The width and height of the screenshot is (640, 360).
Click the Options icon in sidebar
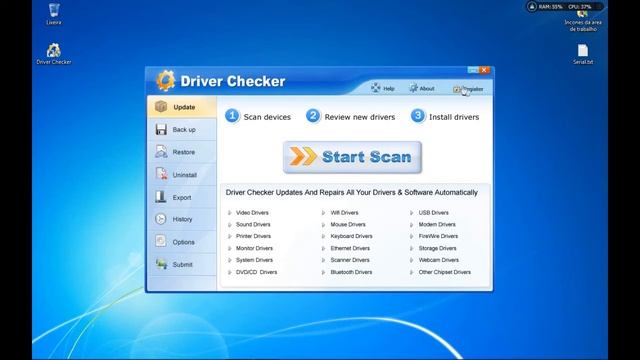coord(160,241)
